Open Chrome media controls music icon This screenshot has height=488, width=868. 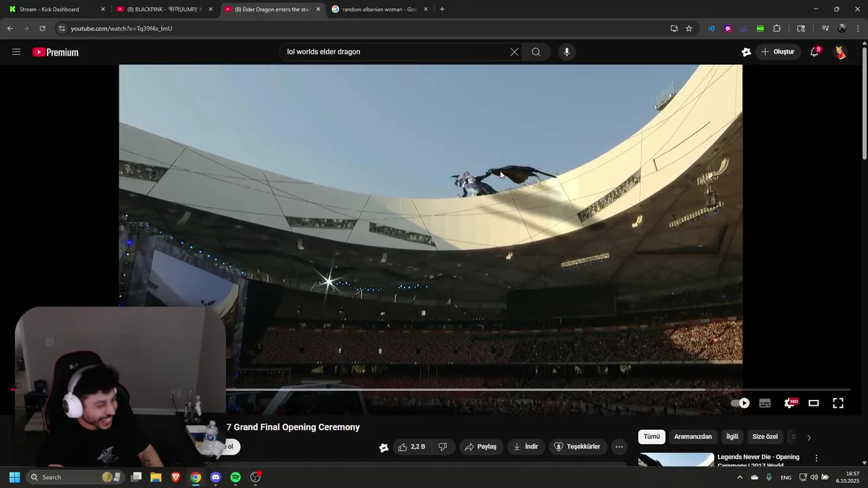[825, 28]
